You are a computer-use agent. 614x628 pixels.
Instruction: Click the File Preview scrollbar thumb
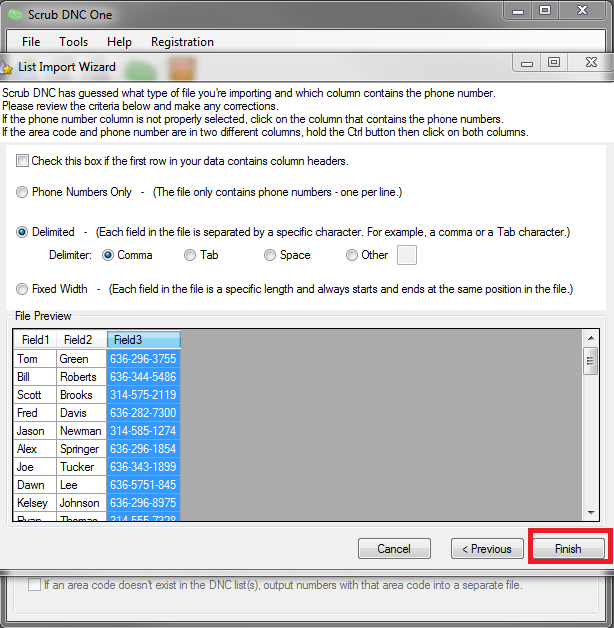click(590, 361)
